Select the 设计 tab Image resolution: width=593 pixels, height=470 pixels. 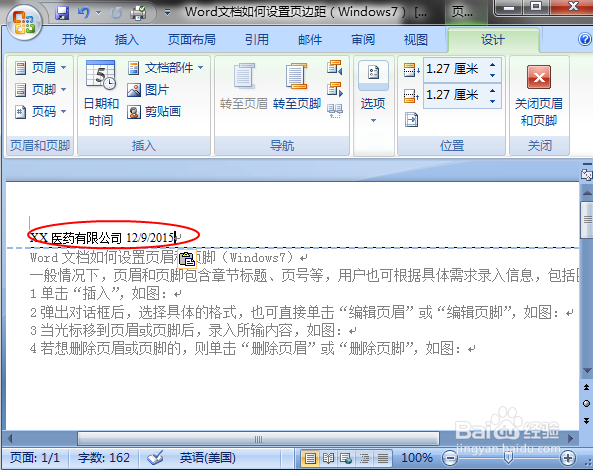[x=493, y=39]
